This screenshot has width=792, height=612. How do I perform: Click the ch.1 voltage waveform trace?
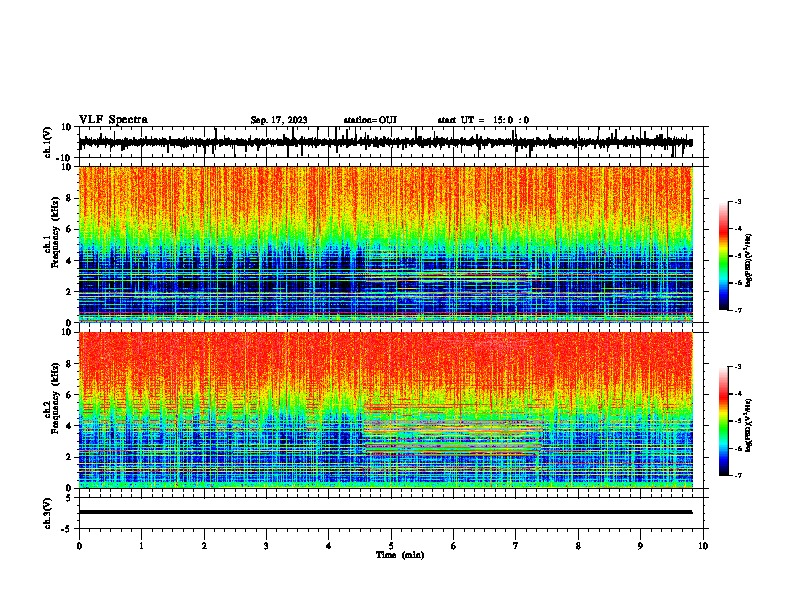point(385,142)
